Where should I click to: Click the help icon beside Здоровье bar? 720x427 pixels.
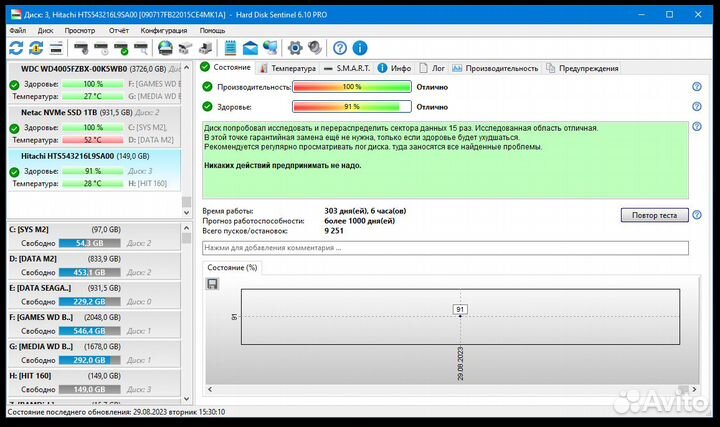point(697,107)
